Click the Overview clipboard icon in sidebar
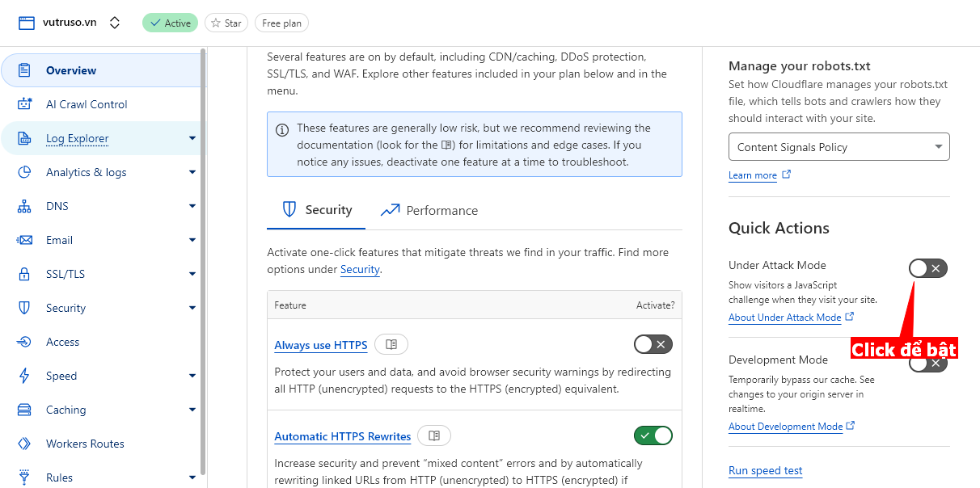The width and height of the screenshot is (980, 488). [24, 70]
